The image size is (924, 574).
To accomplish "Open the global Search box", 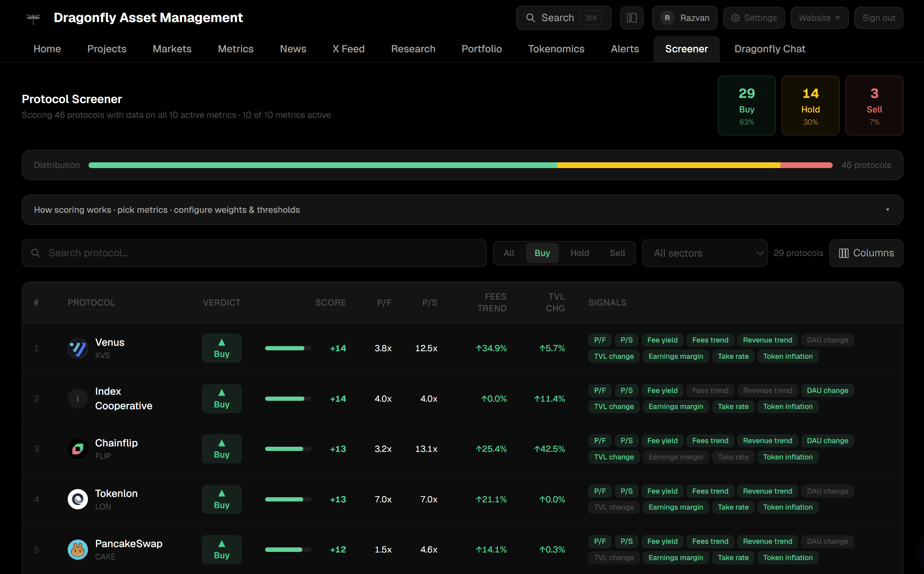I will (x=563, y=18).
